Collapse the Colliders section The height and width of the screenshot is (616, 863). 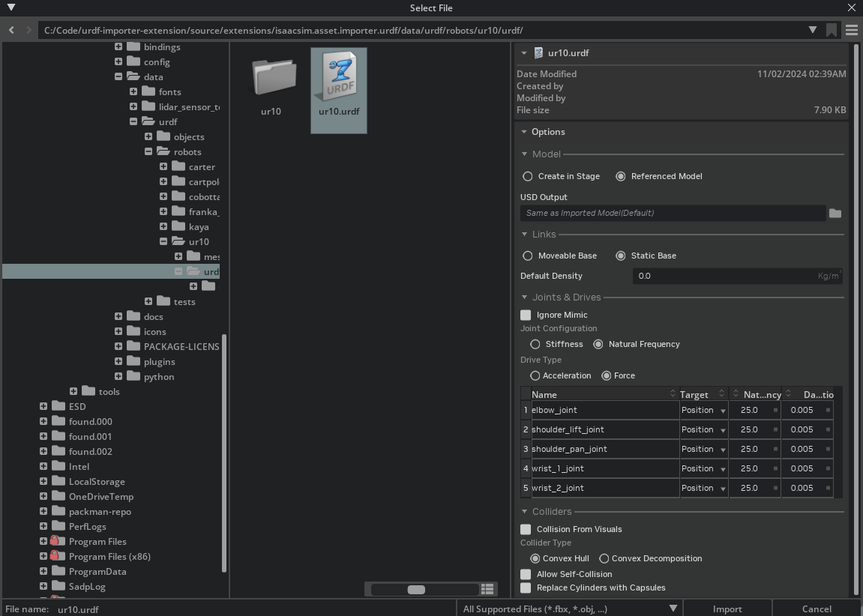524,511
